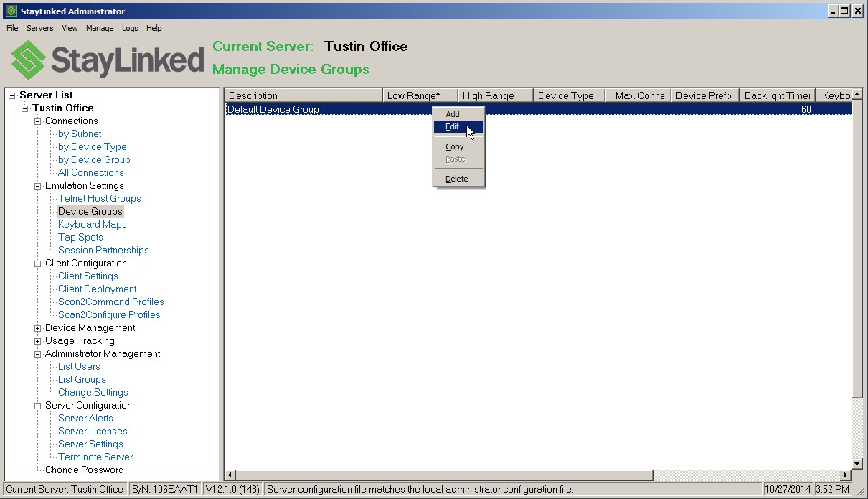The image size is (868, 499).
Task: Select Scan2Configure Profiles
Action: point(108,314)
